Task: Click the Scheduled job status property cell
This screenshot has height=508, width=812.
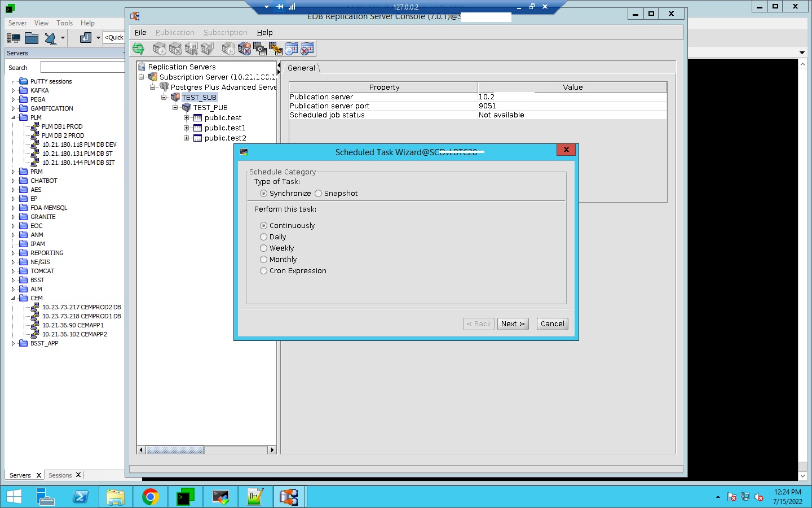Action: click(x=383, y=115)
